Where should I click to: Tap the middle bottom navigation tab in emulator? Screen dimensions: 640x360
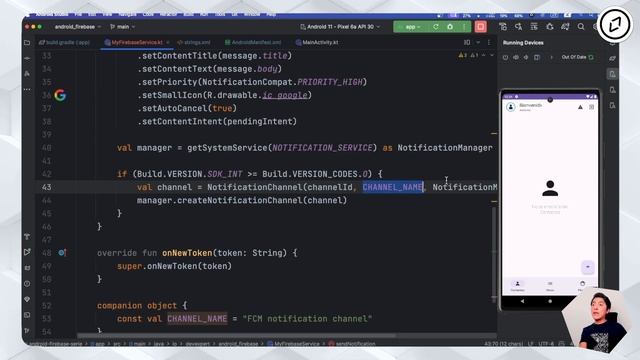[550, 286]
